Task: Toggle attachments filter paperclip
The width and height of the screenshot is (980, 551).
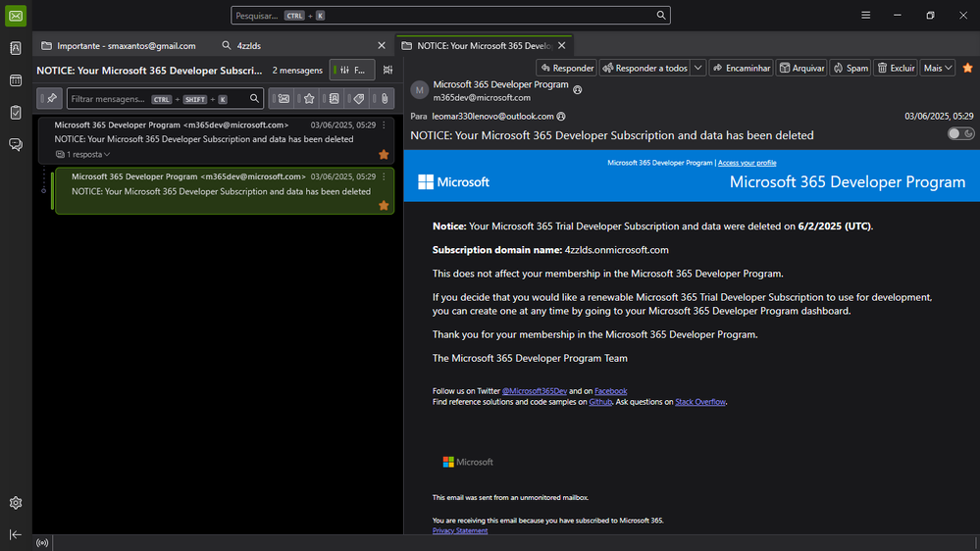Action: coord(382,99)
